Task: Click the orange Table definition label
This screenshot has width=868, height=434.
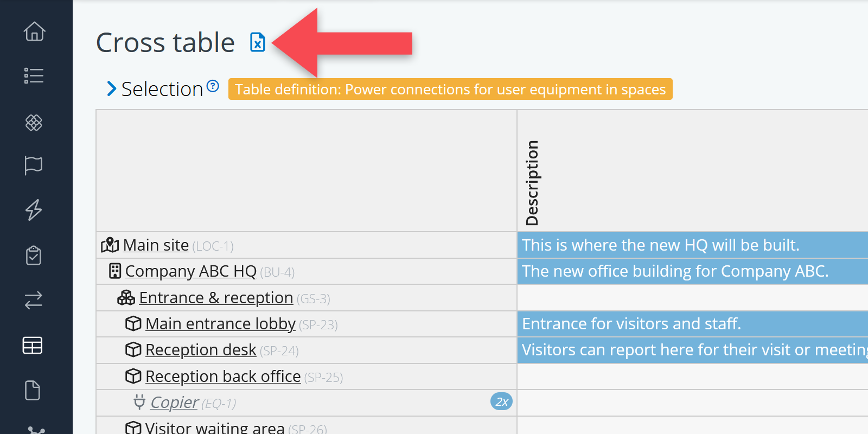Action: [x=450, y=90]
